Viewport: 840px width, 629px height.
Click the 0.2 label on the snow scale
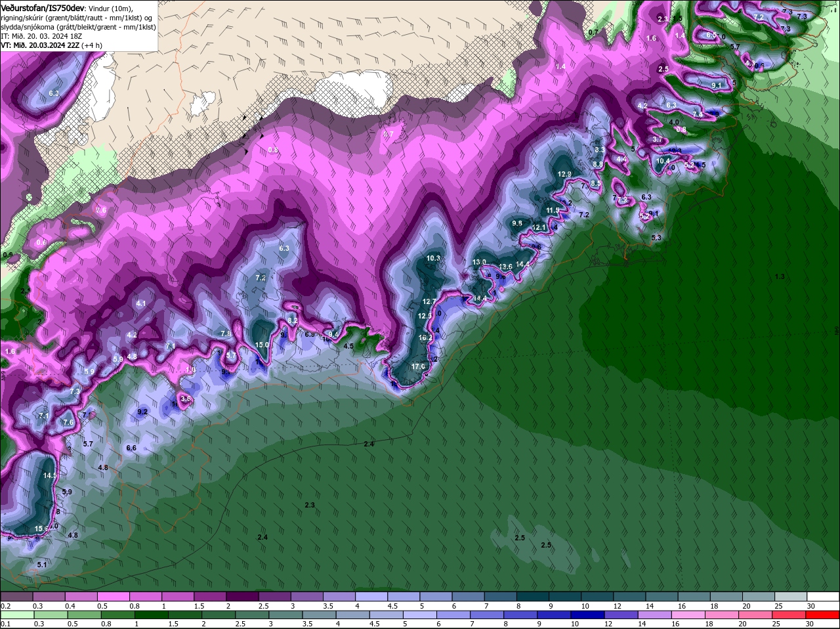click(x=5, y=605)
